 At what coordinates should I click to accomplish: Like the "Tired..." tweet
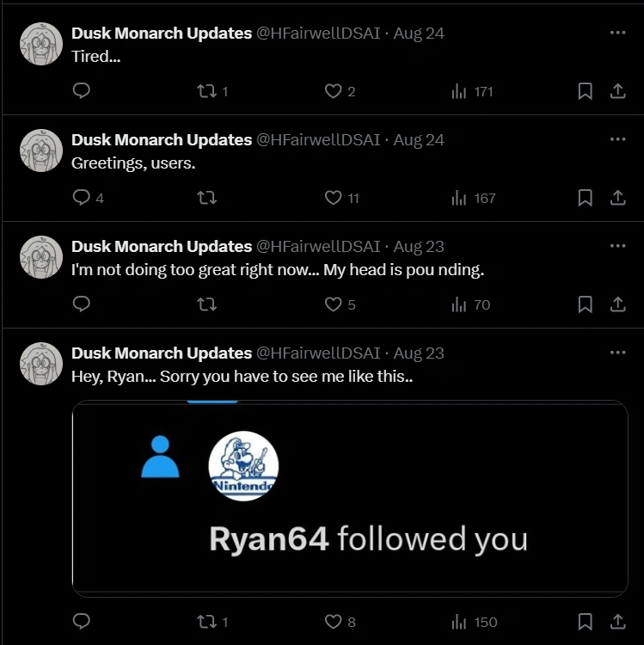pos(334,91)
